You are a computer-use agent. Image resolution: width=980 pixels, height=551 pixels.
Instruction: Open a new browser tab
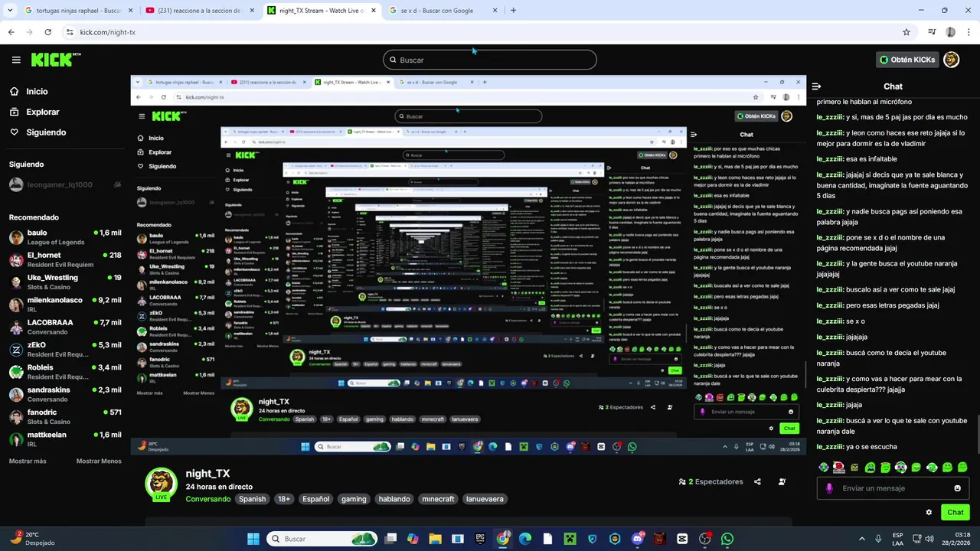513,11
